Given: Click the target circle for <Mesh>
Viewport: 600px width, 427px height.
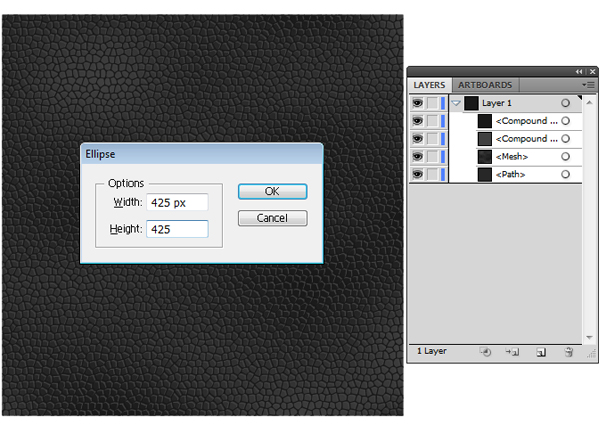Looking at the screenshot, I should [x=566, y=156].
